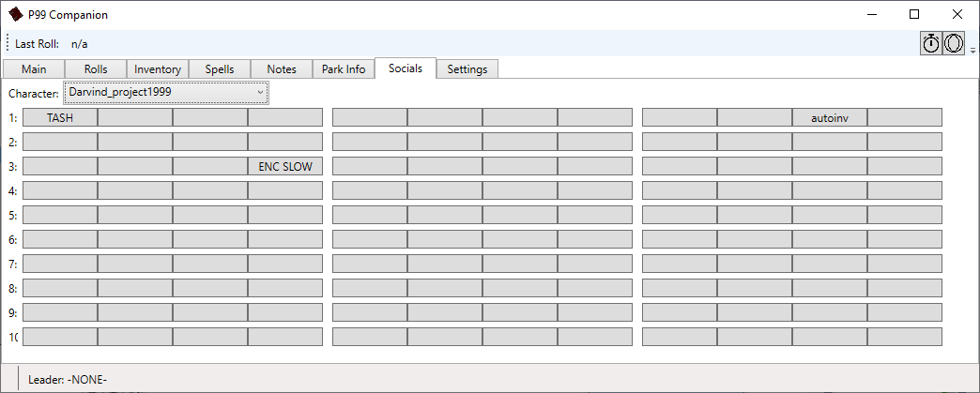The height and width of the screenshot is (393, 980).
Task: Click the ENC SLOW social button
Action: click(x=285, y=166)
